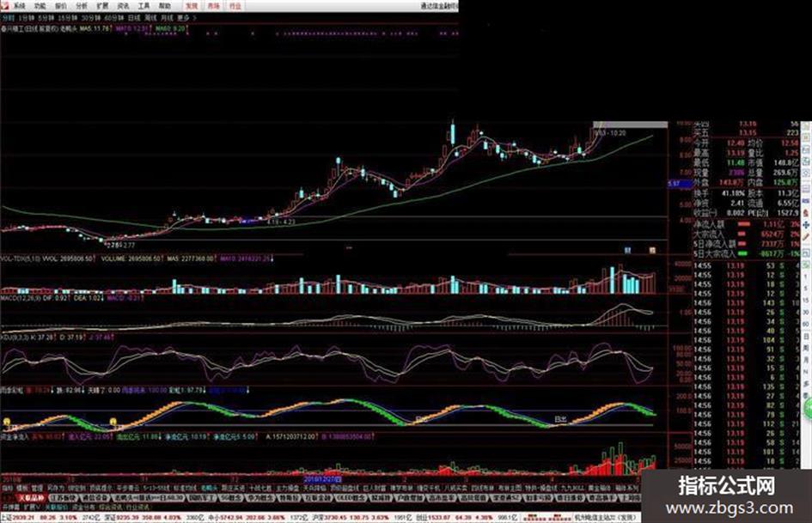Click the 华为概念 related tag

(x=259, y=498)
